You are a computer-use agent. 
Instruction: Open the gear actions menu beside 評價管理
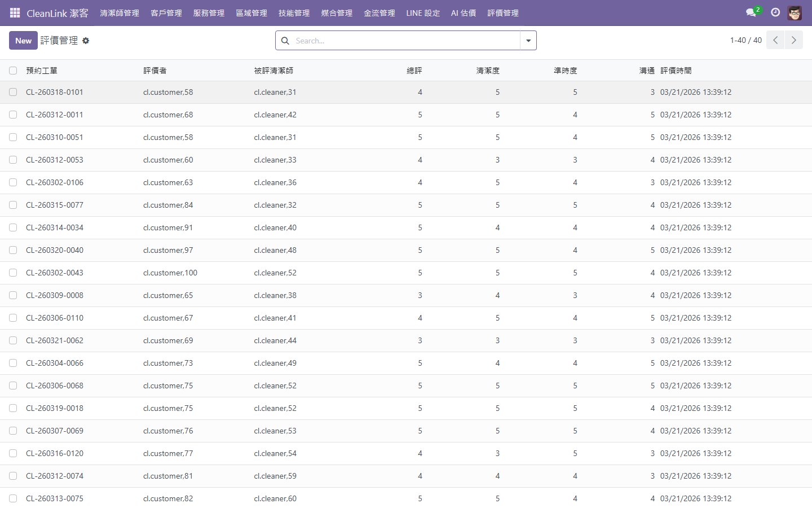pyautogui.click(x=86, y=41)
